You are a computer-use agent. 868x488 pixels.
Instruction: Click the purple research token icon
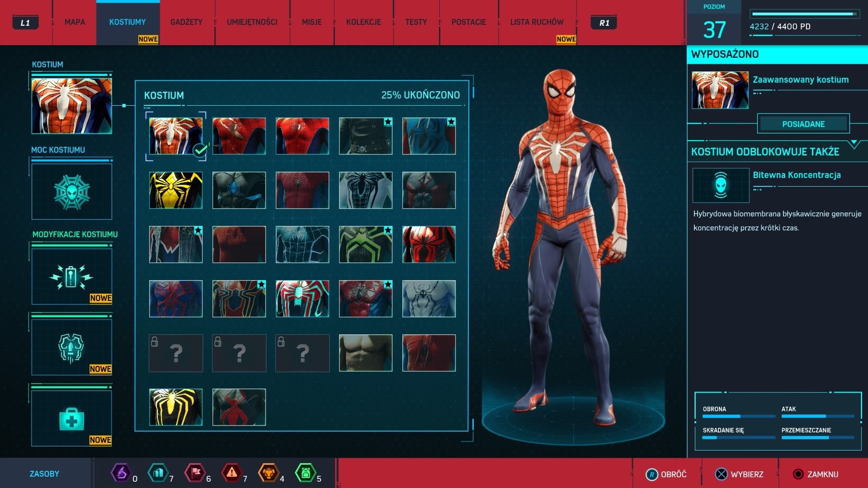click(121, 473)
